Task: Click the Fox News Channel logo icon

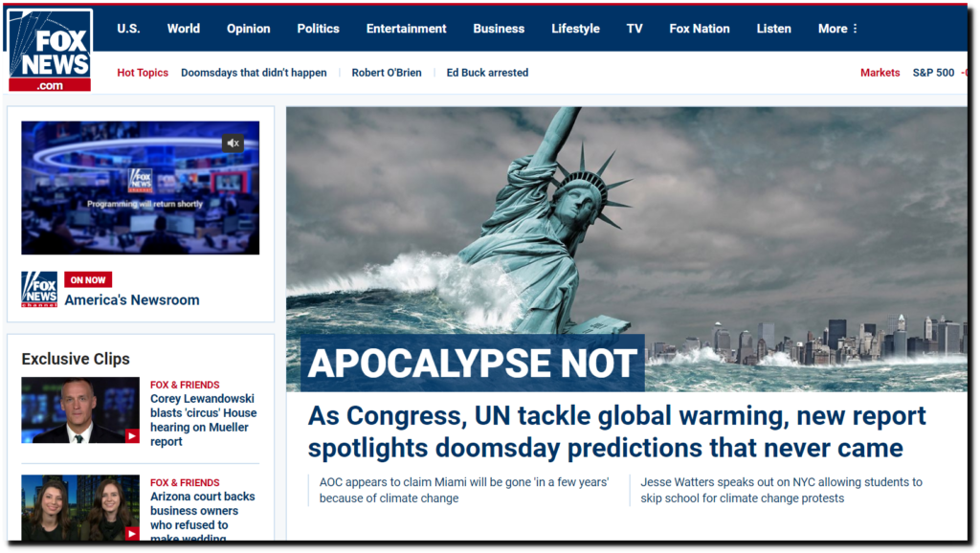Action: (x=39, y=289)
